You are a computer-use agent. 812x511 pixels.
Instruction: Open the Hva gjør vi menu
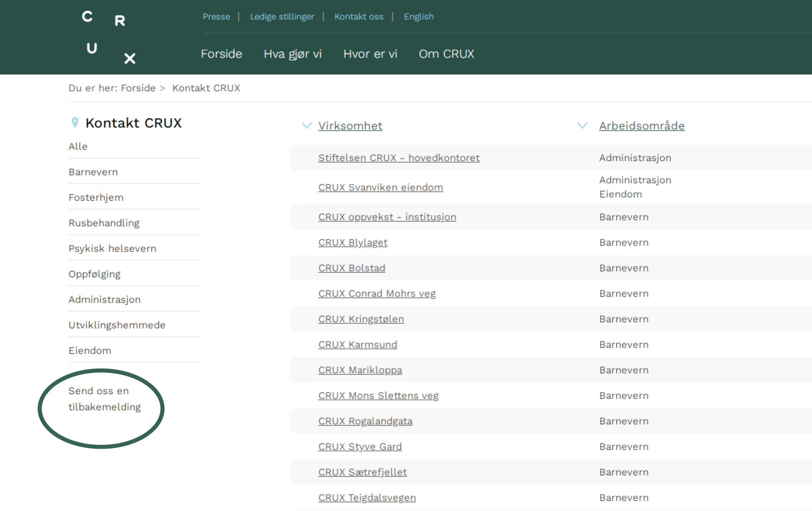click(x=292, y=54)
